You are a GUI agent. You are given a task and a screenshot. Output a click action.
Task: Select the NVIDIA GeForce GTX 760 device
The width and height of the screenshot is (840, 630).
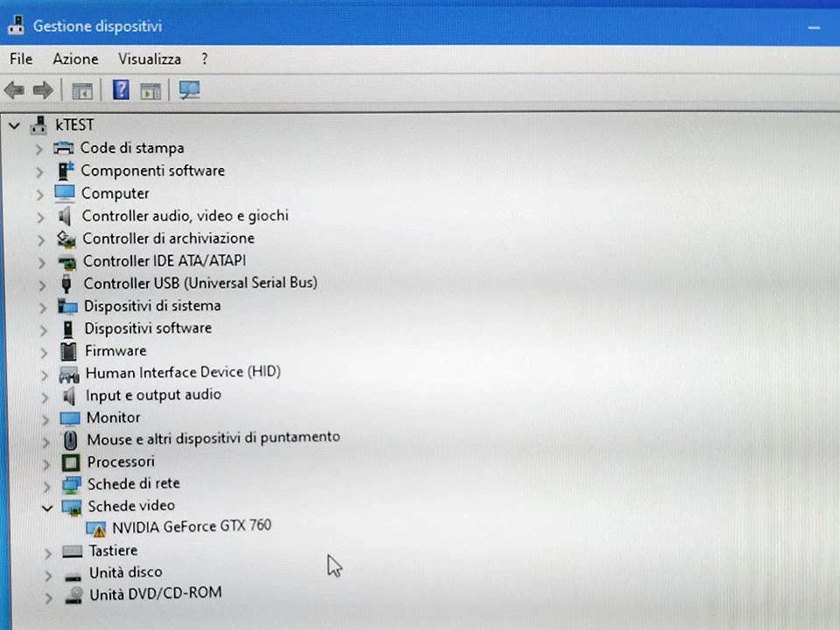pos(192,526)
